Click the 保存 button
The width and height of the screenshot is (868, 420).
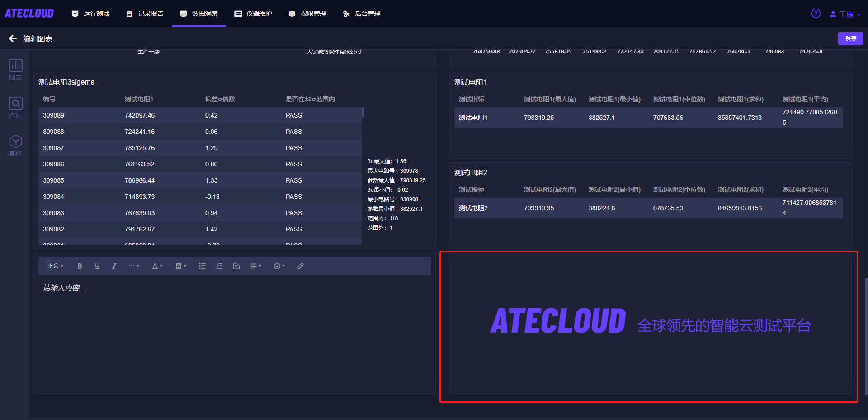(851, 38)
